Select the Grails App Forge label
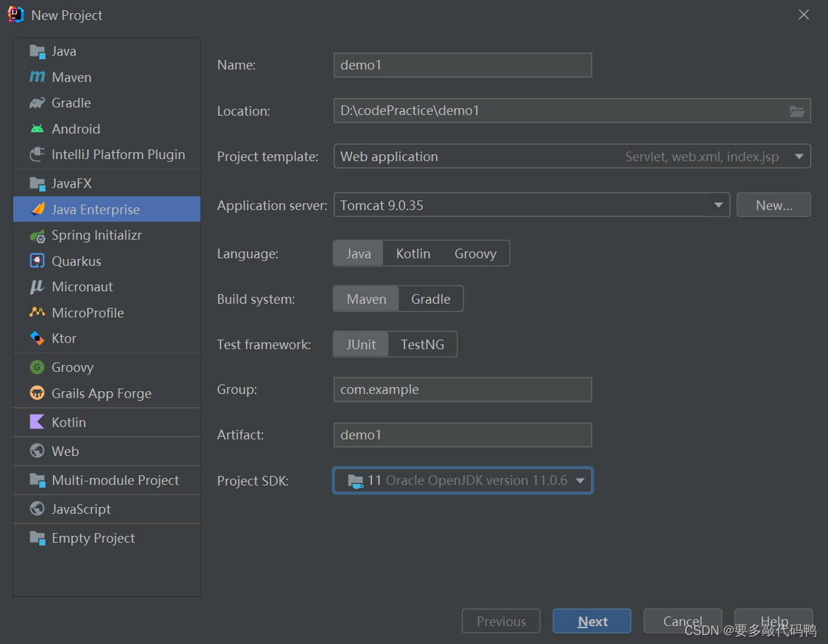The image size is (828, 644). click(x=101, y=393)
